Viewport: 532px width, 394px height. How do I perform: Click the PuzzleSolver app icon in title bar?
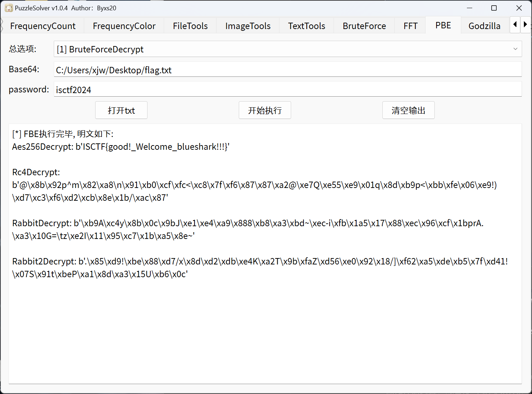8,8
